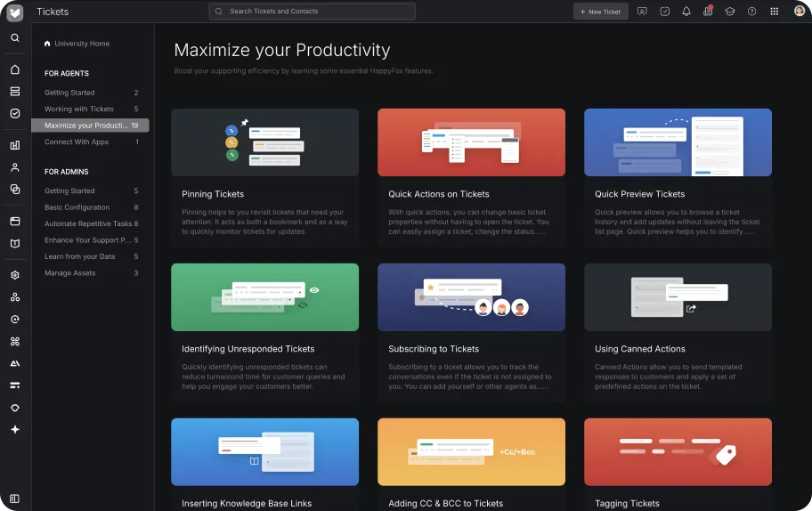The width and height of the screenshot is (812, 511).
Task: Open Learn from your Data section
Action: [x=90, y=256]
